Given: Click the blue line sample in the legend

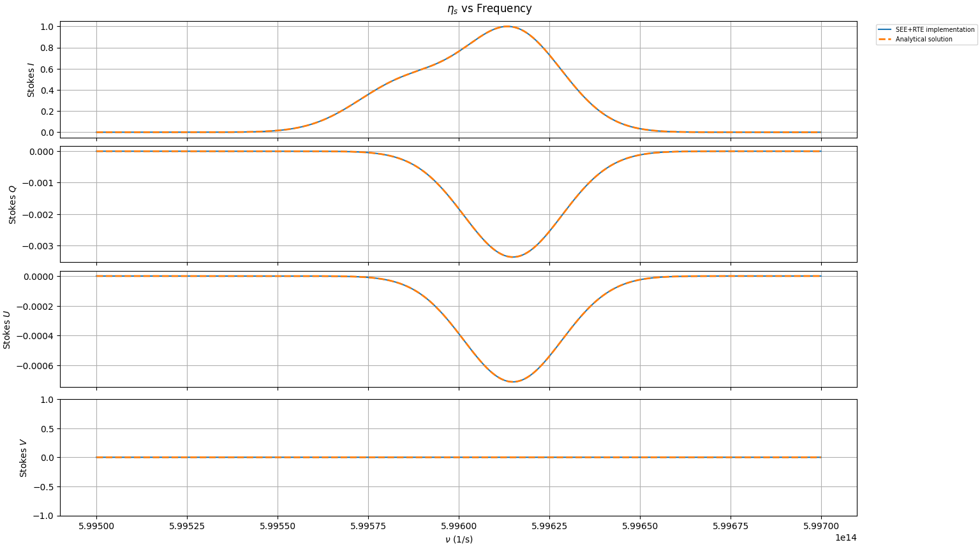Looking at the screenshot, I should pyautogui.click(x=885, y=30).
